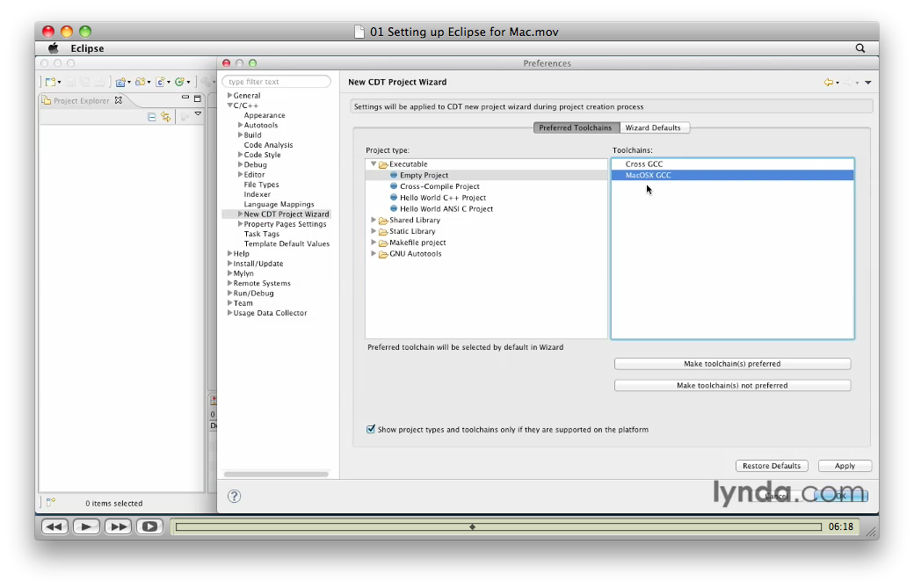Viewport: 914px width, 588px height.
Task: Click the Help question mark icon
Action: coord(235,496)
